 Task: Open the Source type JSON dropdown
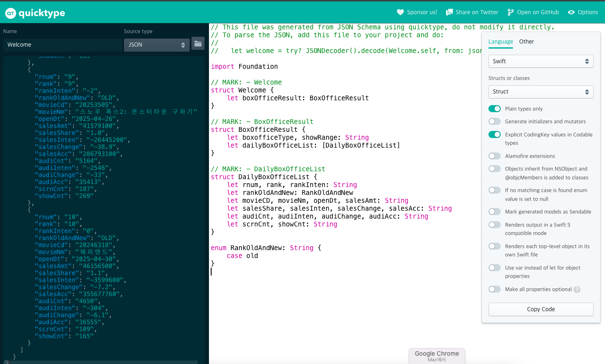click(x=157, y=45)
